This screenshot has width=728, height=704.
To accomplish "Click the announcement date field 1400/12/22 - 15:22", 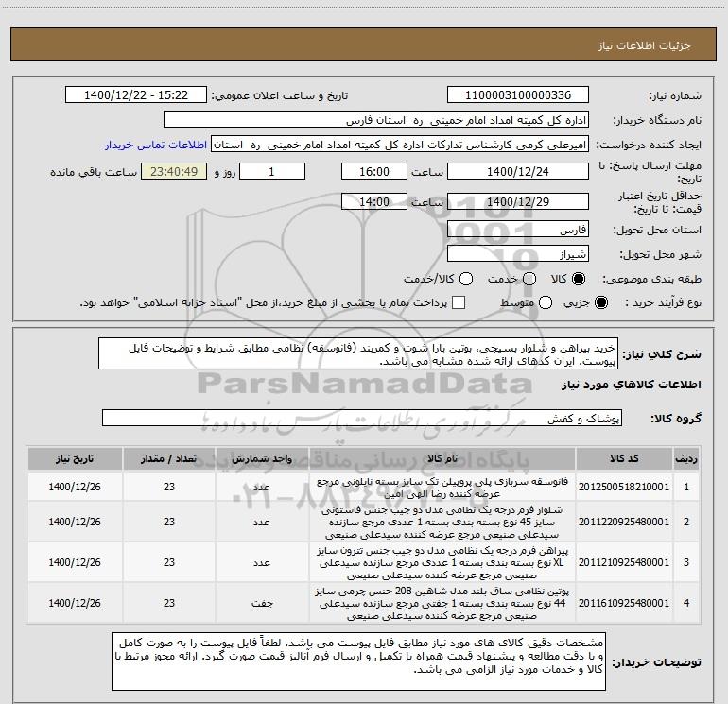I will 136,95.
